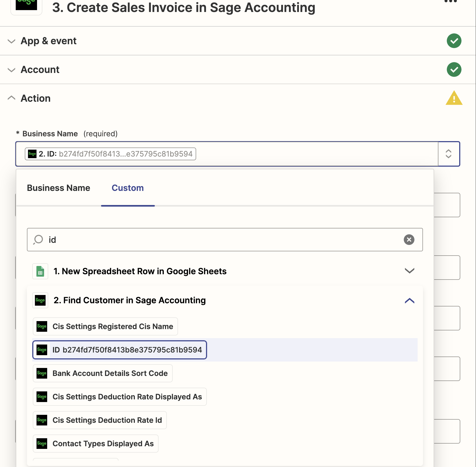Viewport: 476px width, 467px height.
Task: Click Sage icon on Bank Account Details row
Action: [42, 373]
